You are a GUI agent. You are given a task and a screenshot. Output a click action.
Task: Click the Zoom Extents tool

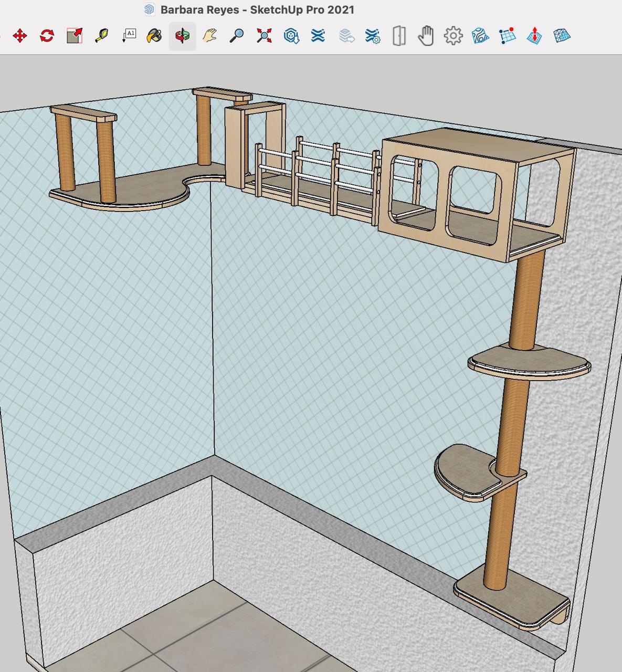coord(265,36)
